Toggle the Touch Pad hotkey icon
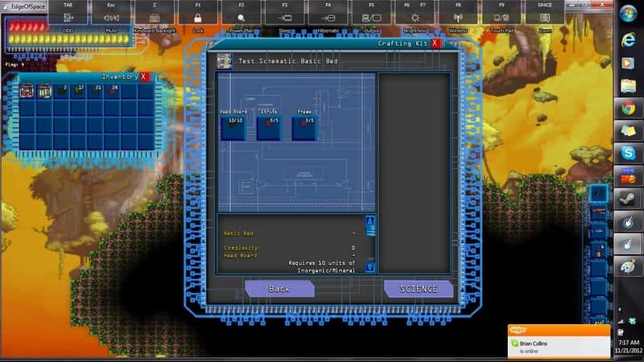 pyautogui.click(x=502, y=18)
